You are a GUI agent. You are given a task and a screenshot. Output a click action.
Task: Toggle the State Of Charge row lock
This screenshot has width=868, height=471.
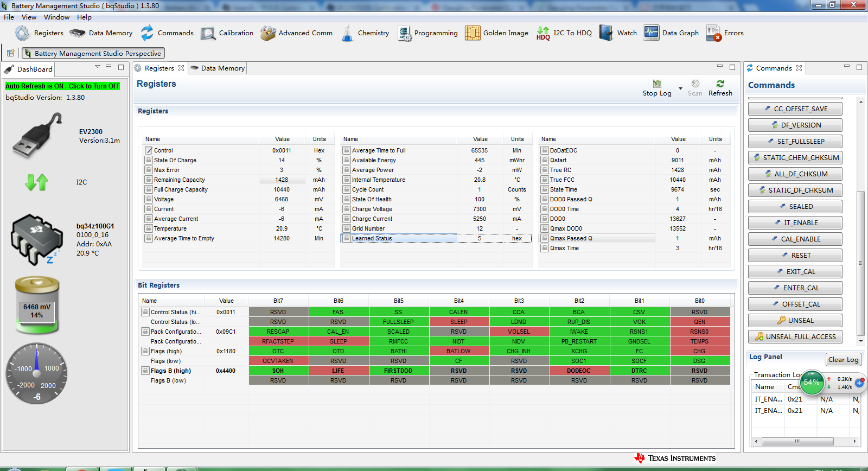148,160
